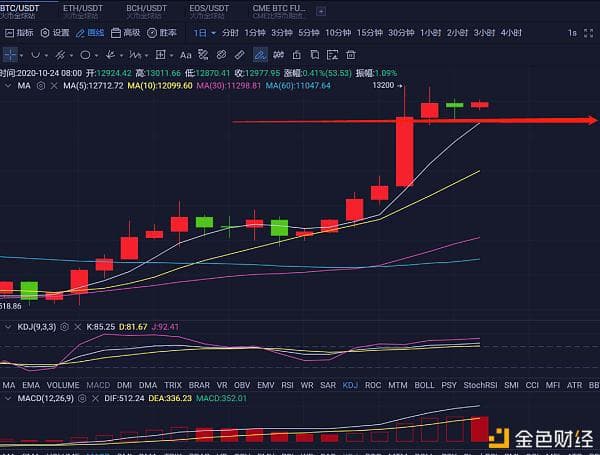The height and width of the screenshot is (455, 600).
Task: Collapse the KDJ(9,3,3) panel chevron
Action: (x=8, y=327)
